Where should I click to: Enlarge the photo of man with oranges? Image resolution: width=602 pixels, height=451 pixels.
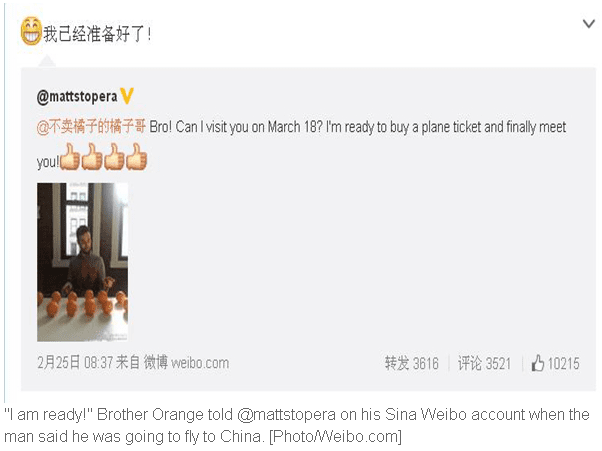[83, 262]
